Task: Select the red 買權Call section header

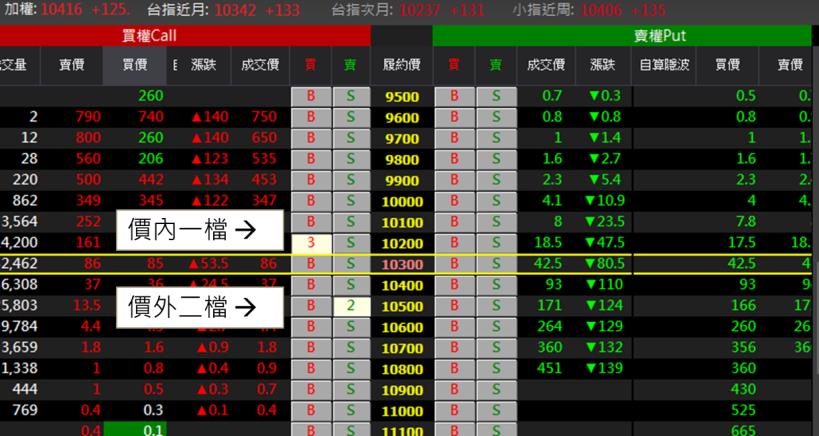Action: pos(185,36)
